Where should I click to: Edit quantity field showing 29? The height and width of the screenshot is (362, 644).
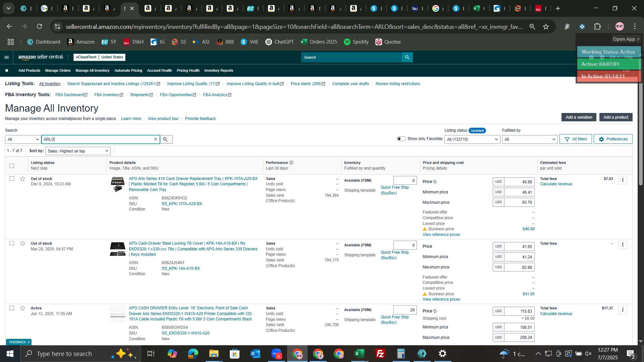405,310
